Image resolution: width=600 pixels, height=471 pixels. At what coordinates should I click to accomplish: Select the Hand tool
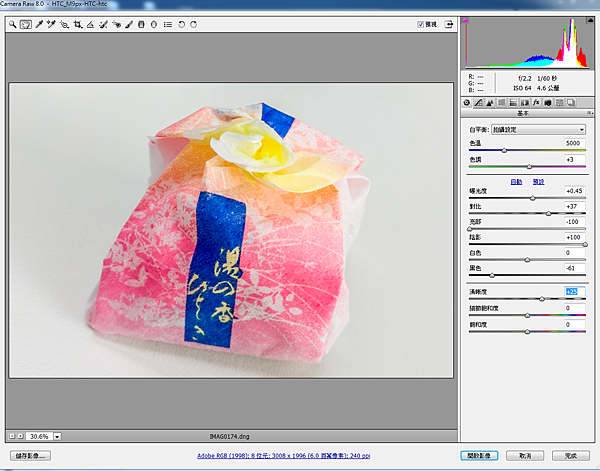click(26, 24)
